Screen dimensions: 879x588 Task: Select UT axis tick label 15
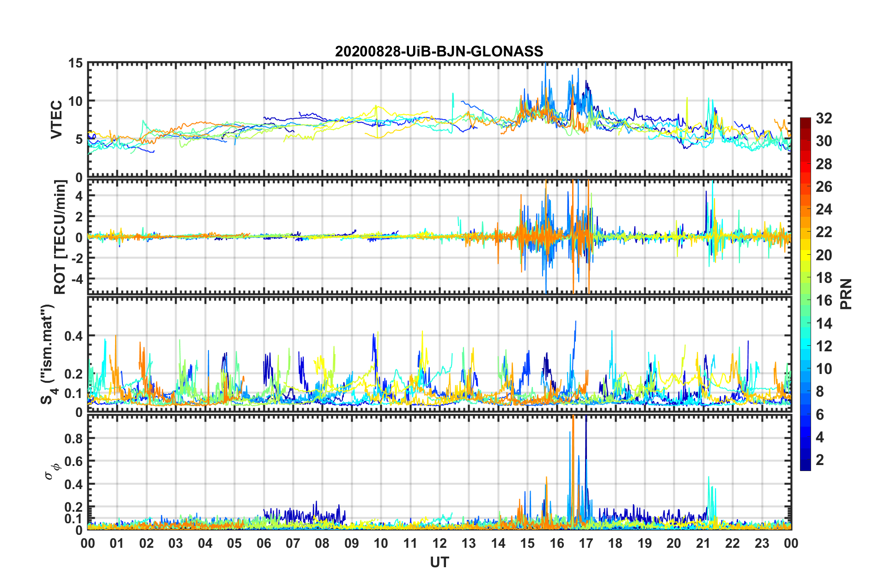pos(527,543)
